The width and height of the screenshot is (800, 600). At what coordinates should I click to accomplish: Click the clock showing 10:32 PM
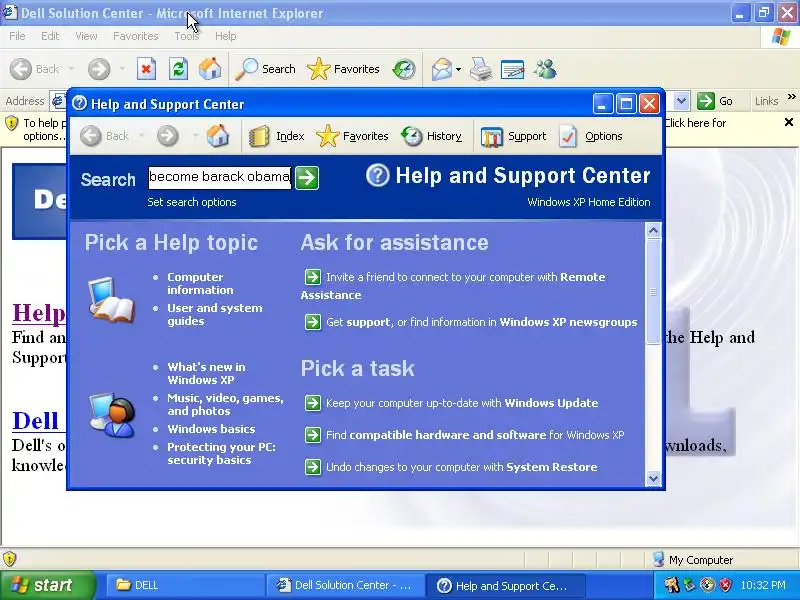[763, 585]
